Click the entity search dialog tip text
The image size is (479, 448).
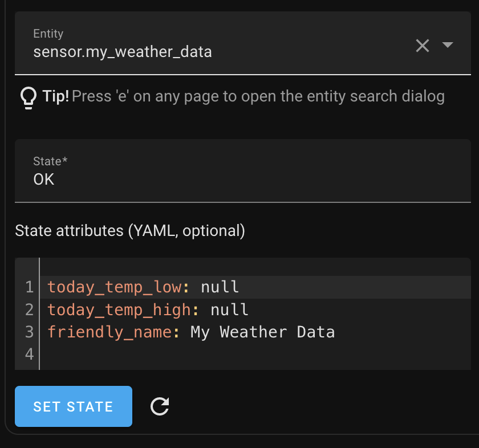point(258,96)
